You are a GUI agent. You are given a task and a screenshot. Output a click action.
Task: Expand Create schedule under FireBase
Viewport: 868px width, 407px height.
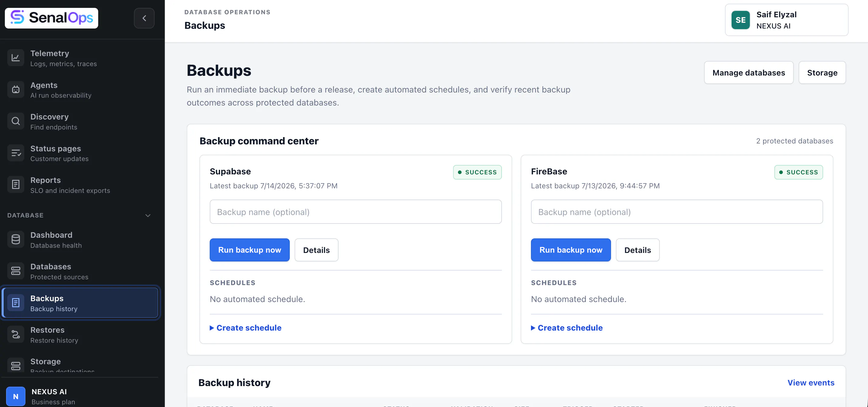tap(567, 328)
